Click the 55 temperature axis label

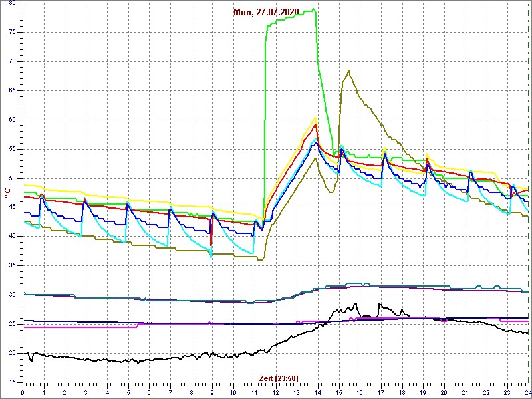[12, 149]
